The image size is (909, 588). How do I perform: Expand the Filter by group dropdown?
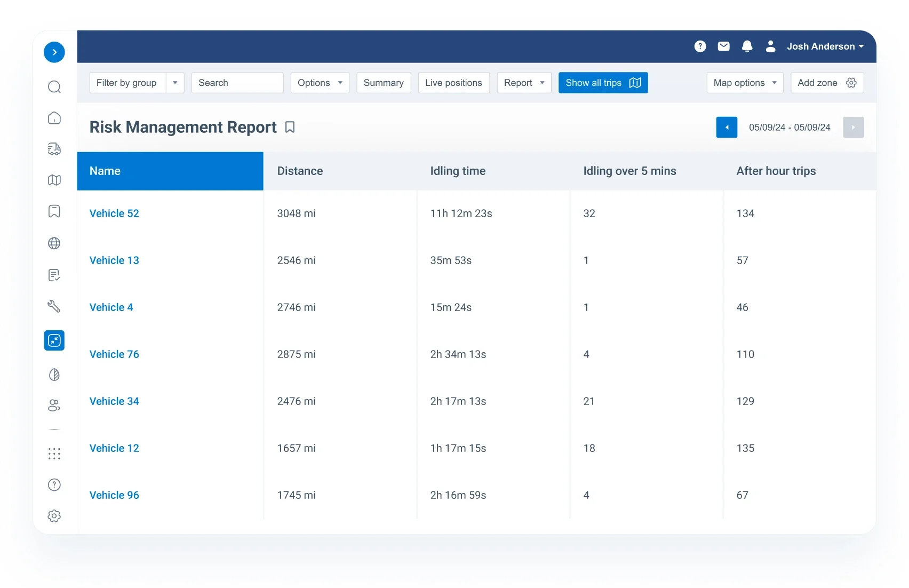coord(175,83)
